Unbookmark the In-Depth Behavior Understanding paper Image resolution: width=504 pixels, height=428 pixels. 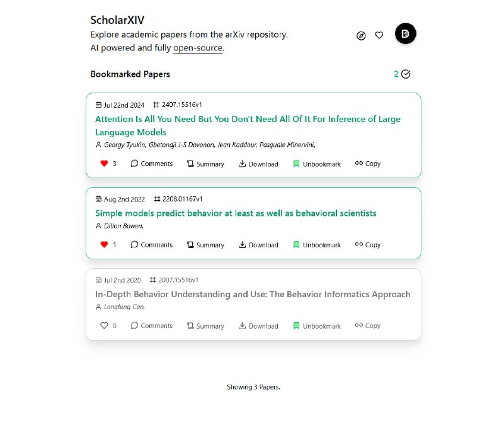(x=317, y=326)
